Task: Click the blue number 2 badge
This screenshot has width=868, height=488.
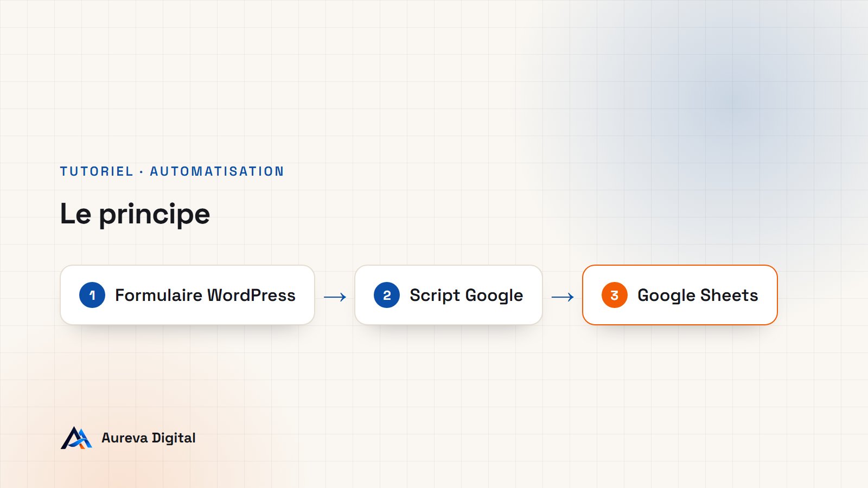Action: tap(387, 295)
